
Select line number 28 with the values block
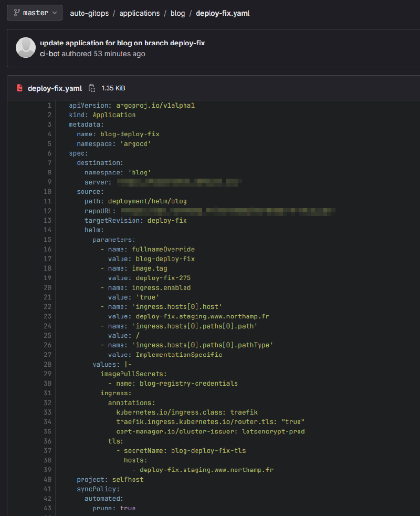[x=47, y=364]
